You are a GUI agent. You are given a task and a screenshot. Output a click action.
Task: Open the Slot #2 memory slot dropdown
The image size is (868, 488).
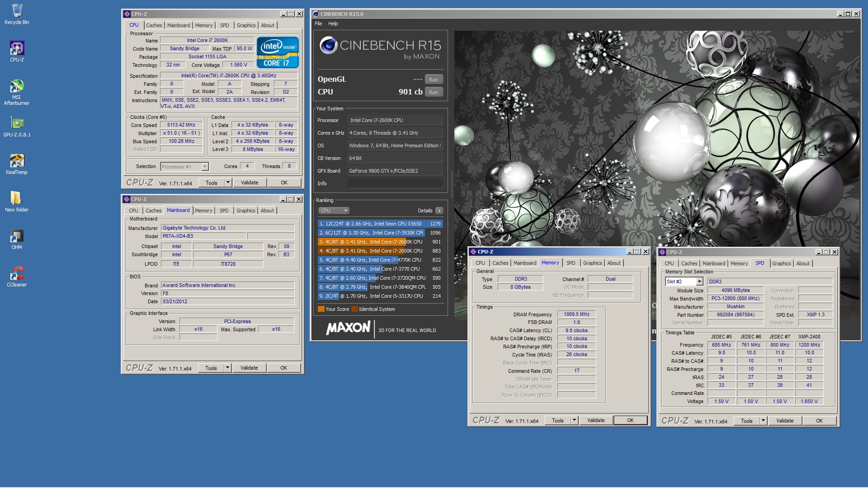pyautogui.click(x=684, y=282)
